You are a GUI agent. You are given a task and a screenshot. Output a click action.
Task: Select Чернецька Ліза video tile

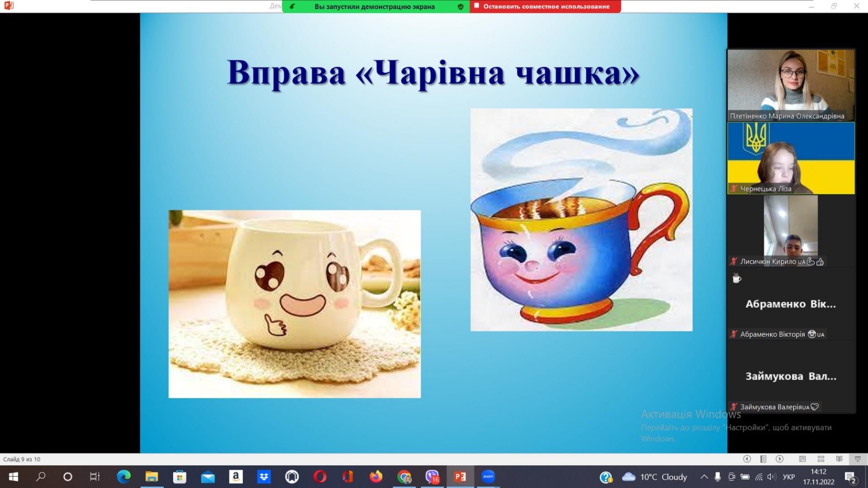pyautogui.click(x=791, y=158)
